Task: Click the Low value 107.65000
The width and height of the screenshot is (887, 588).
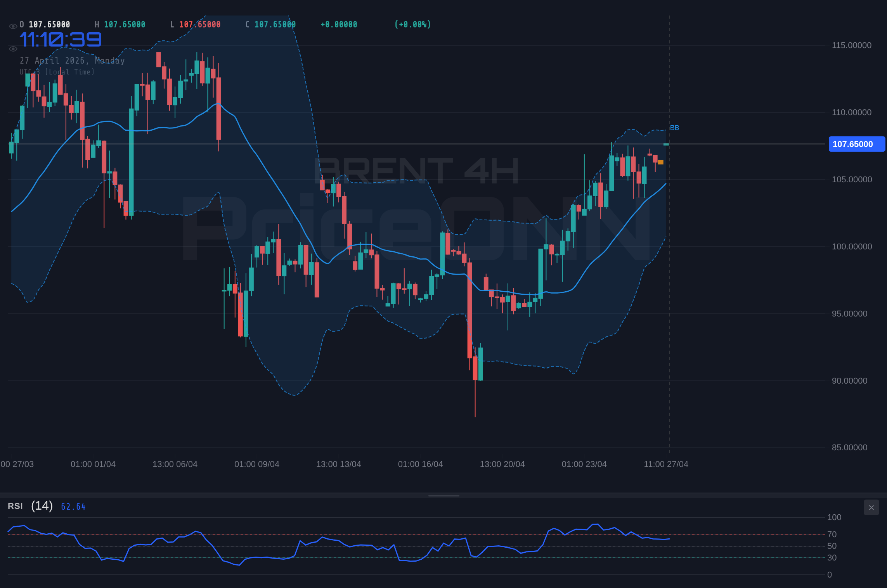Action: click(x=200, y=24)
